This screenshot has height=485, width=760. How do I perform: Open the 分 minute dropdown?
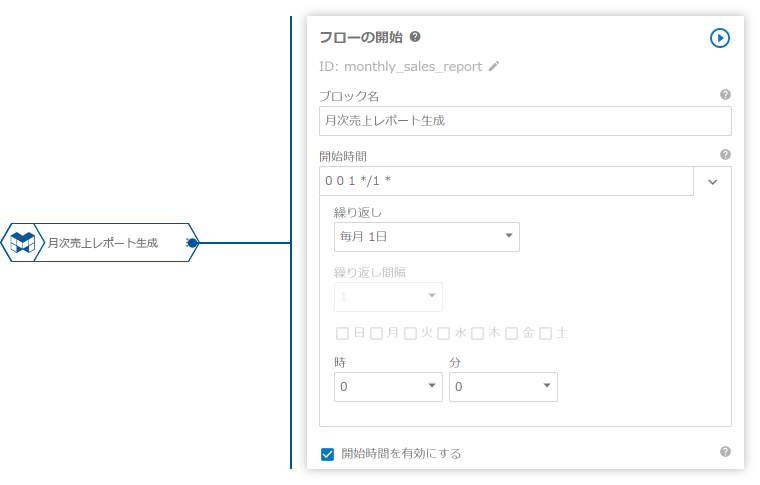click(503, 387)
